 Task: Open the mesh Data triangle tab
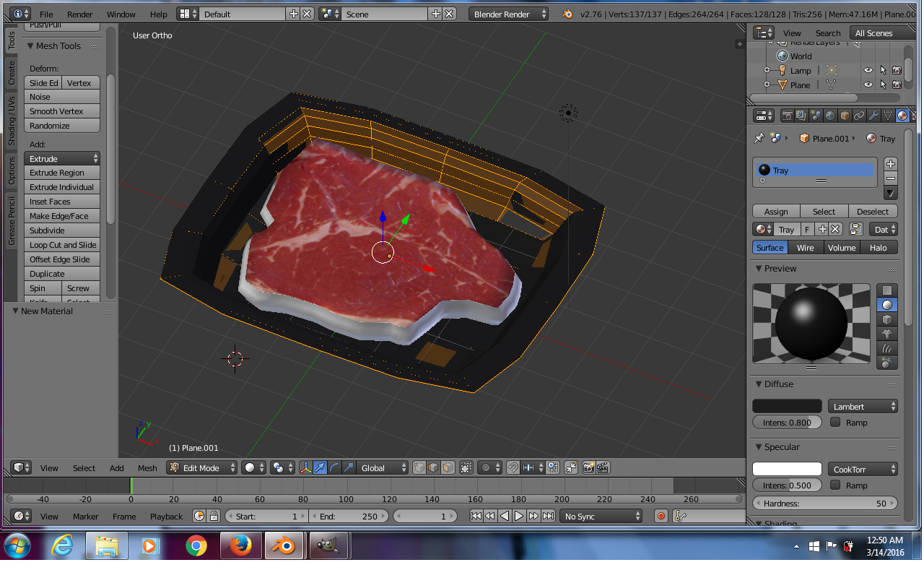coord(888,116)
